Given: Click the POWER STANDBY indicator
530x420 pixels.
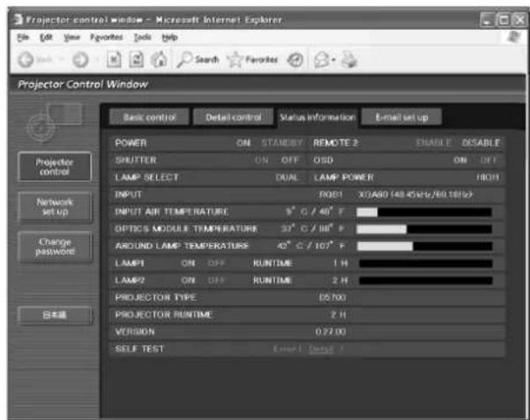Looking at the screenshot, I should click(281, 143).
